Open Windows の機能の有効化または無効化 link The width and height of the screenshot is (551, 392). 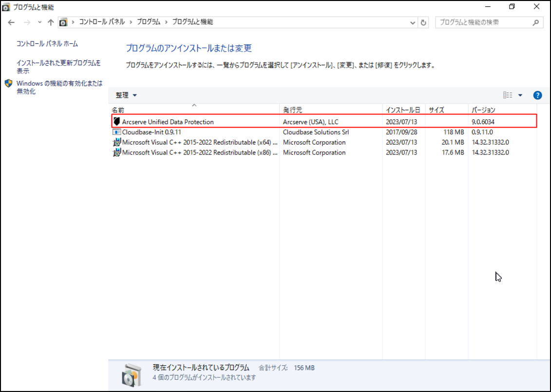59,87
